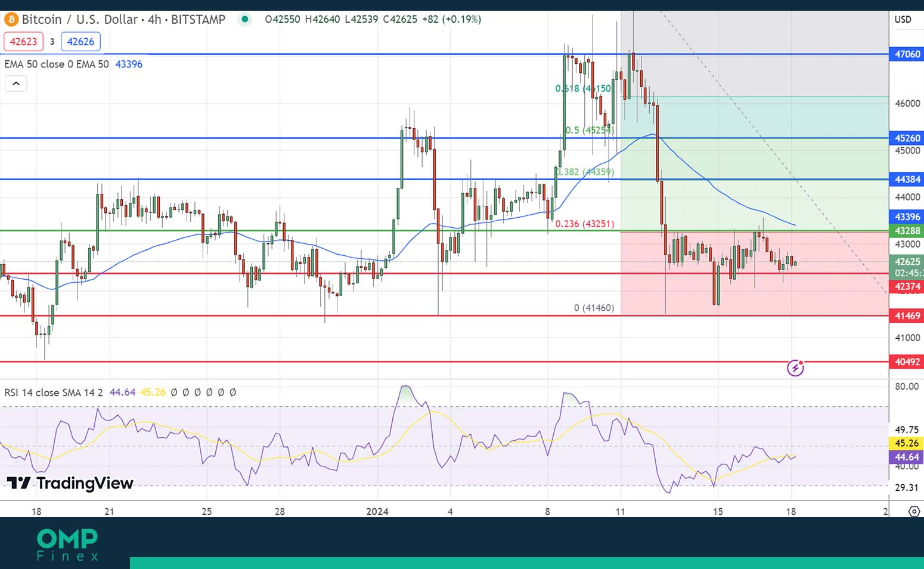The height and width of the screenshot is (569, 924).
Task: Click the EMA 50 close indicator legend
Action: [x=57, y=64]
